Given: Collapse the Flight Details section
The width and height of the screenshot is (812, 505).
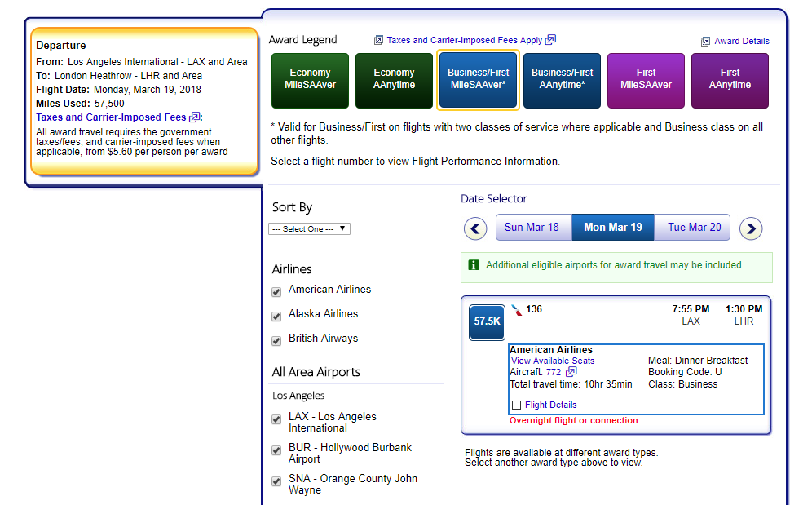Looking at the screenshot, I should (x=517, y=404).
